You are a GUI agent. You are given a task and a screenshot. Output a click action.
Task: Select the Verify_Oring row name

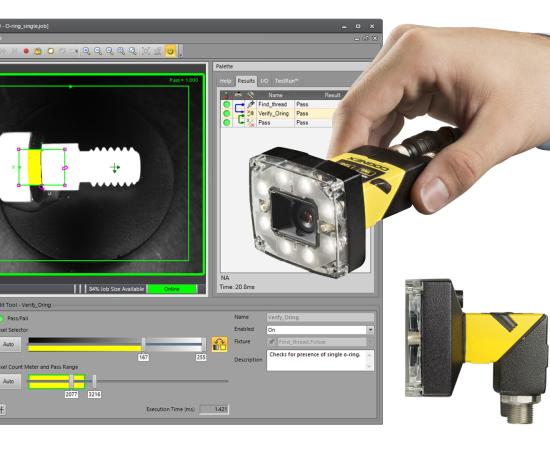point(274,114)
